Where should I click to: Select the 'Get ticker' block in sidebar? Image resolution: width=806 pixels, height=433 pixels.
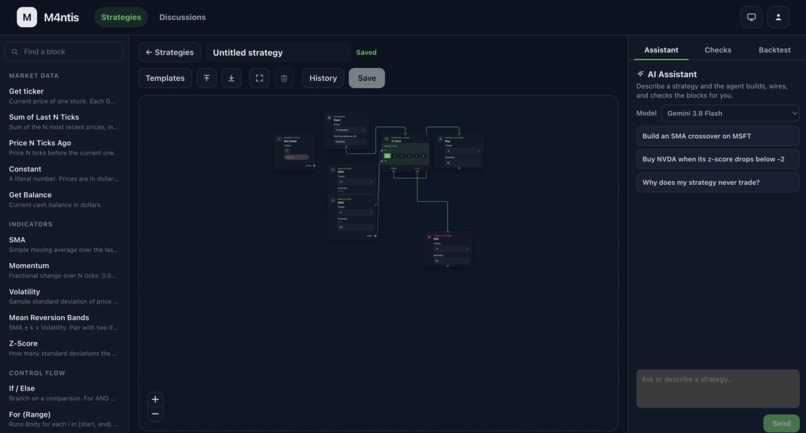[x=64, y=96]
